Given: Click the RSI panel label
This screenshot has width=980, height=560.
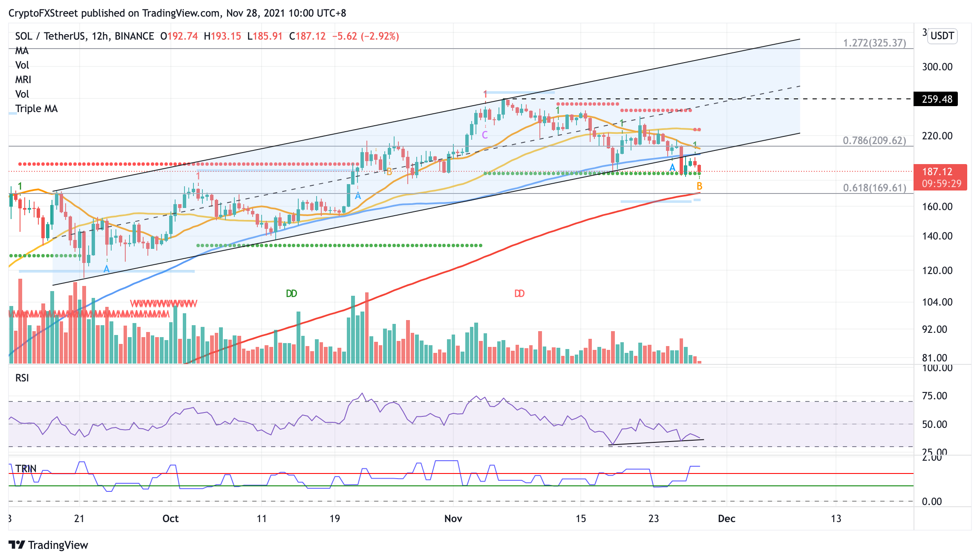Looking at the screenshot, I should click(x=22, y=378).
